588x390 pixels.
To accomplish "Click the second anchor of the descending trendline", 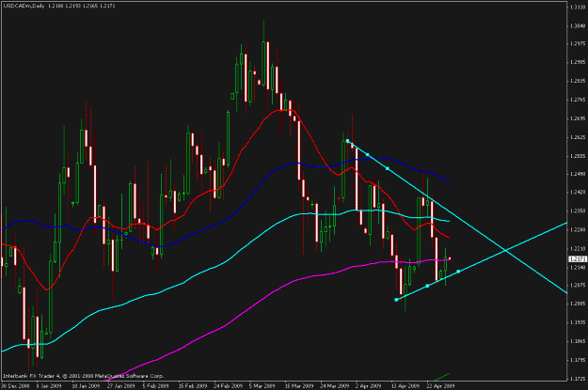I will [368, 155].
